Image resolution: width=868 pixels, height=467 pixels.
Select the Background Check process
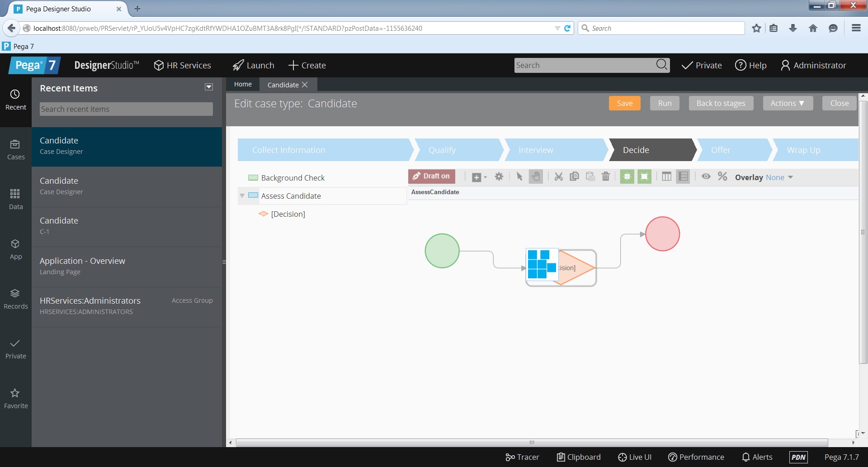coord(292,178)
